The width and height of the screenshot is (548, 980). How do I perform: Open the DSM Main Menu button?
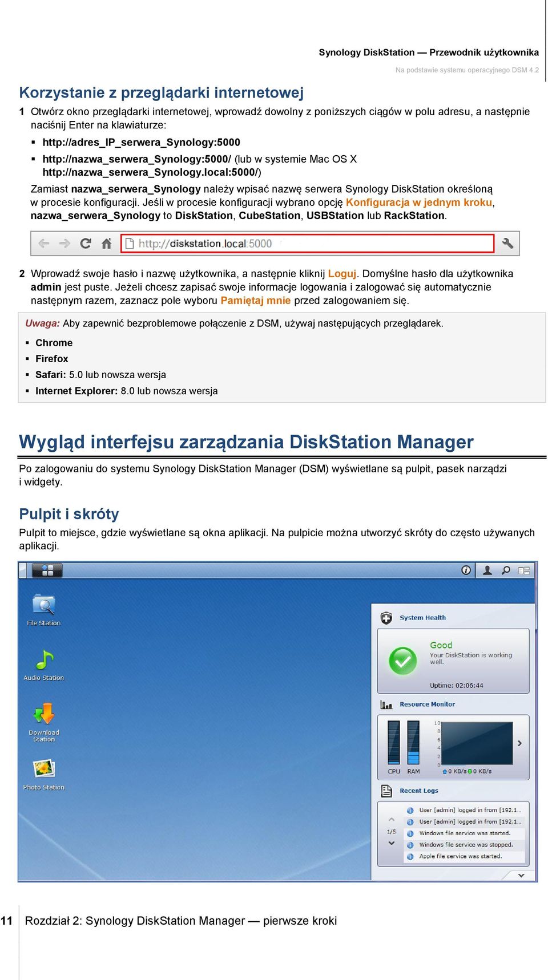[47, 570]
